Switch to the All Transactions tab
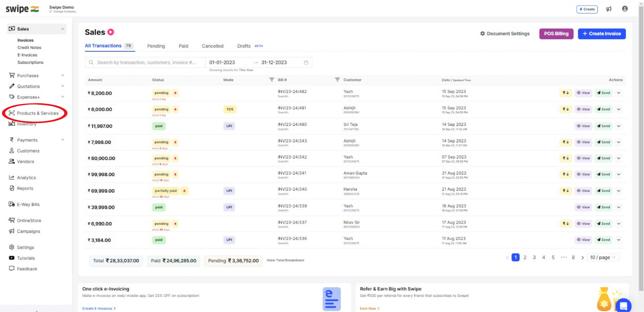644x312 pixels. [x=109, y=46]
